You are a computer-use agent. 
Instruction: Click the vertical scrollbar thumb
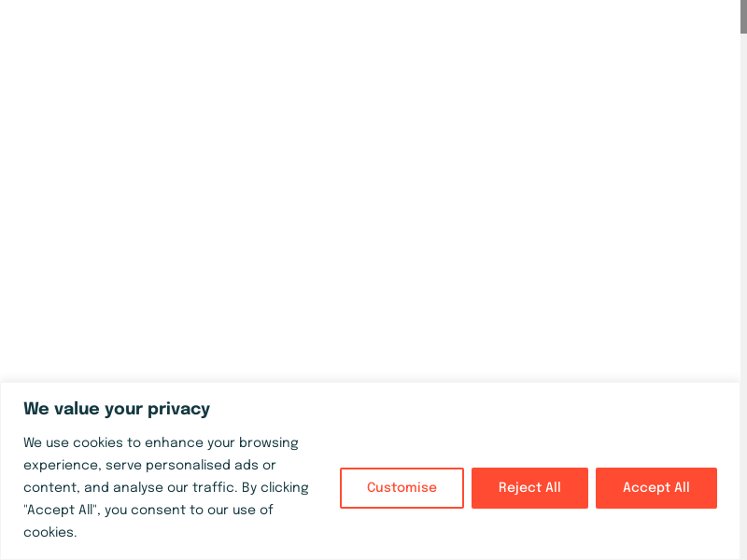743,17
